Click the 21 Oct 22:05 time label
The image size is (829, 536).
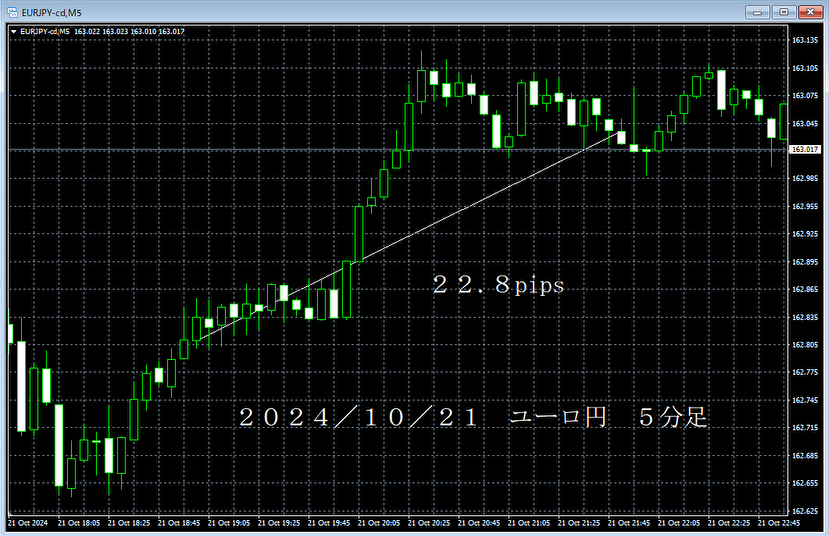coord(679,523)
